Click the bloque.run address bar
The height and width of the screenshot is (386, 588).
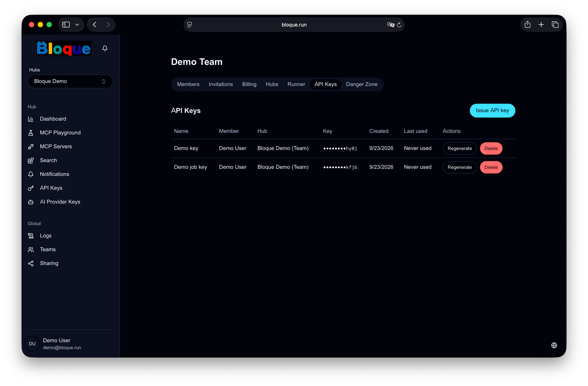pos(294,25)
